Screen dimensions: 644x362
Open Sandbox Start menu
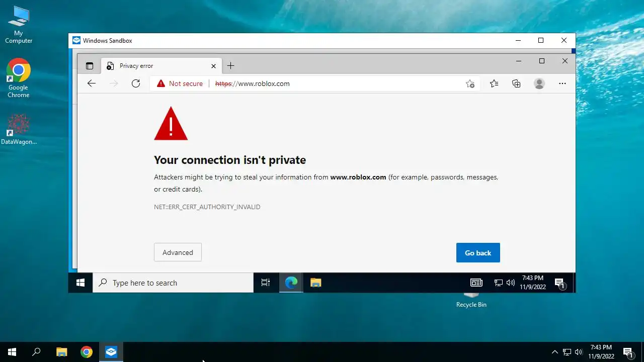coord(80,283)
